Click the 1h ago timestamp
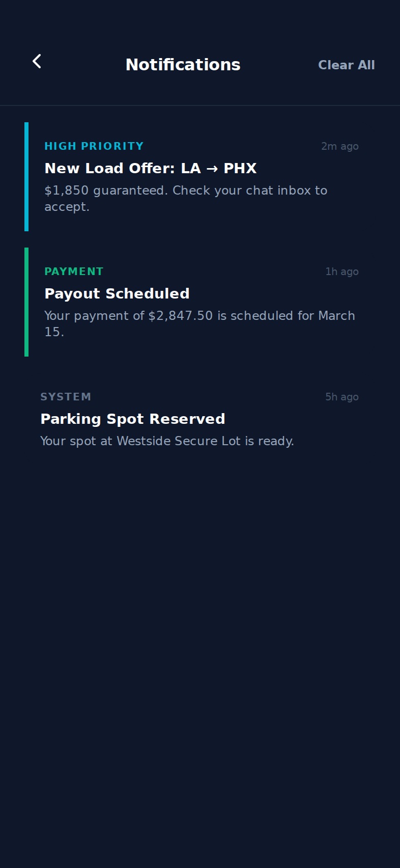Screen dimensions: 400x868 click(341, 271)
